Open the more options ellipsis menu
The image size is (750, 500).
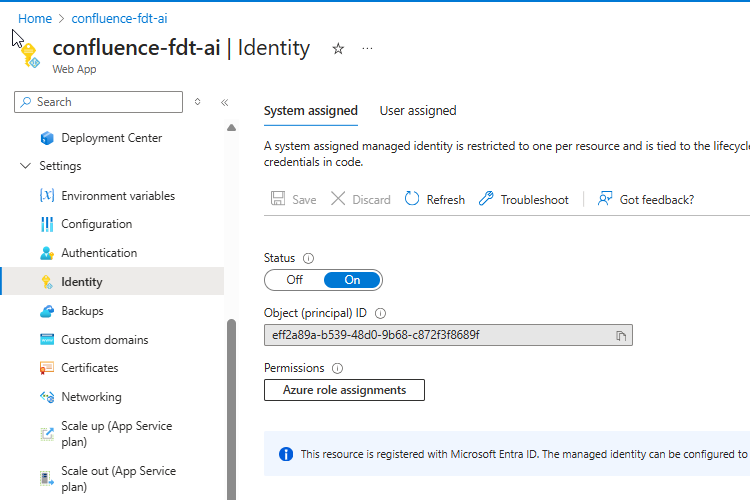click(367, 48)
